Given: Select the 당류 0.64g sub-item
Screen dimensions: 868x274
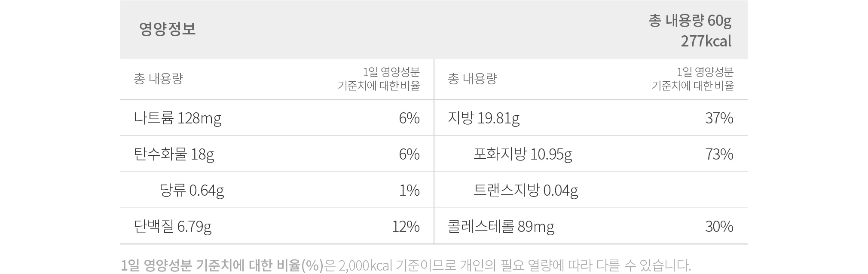Looking at the screenshot, I should click(192, 191).
